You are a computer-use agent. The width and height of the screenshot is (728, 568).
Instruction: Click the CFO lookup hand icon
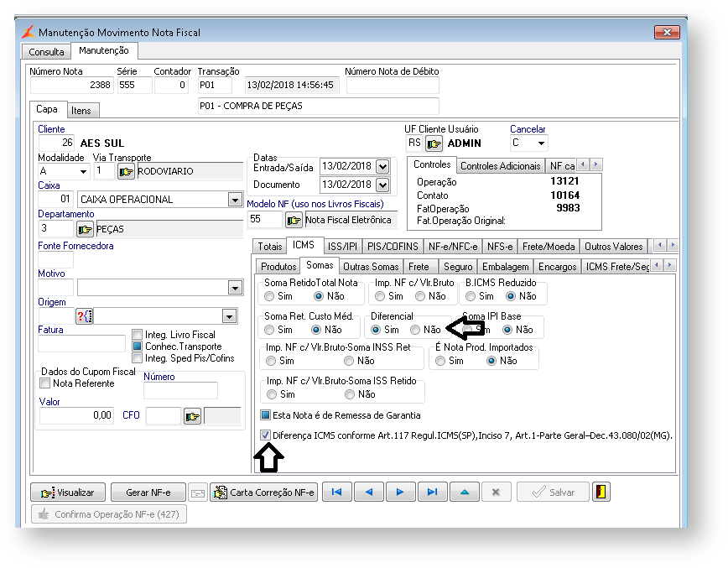tap(193, 415)
